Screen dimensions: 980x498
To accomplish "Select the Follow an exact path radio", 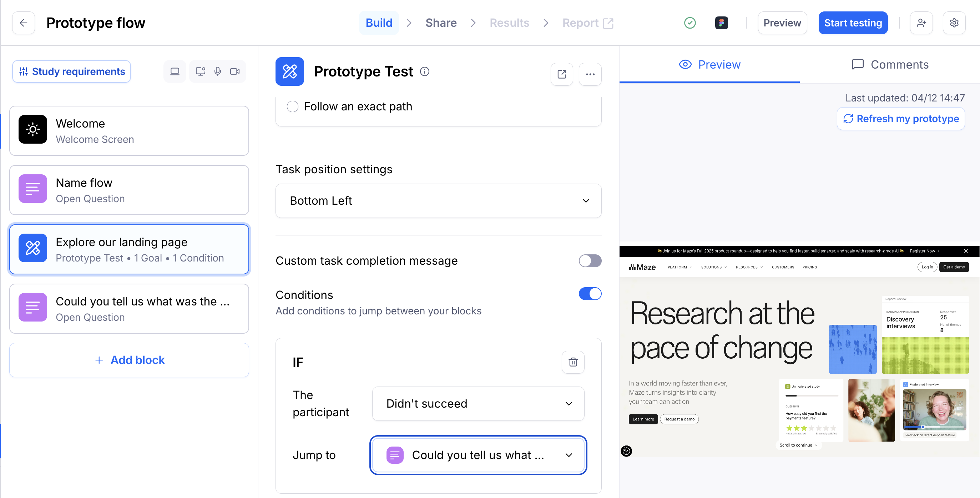I will 292,106.
